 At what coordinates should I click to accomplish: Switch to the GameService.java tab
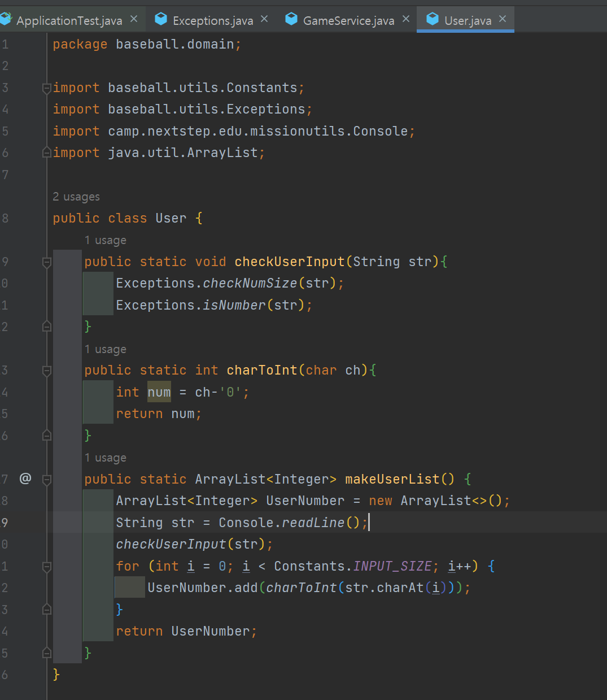(348, 21)
